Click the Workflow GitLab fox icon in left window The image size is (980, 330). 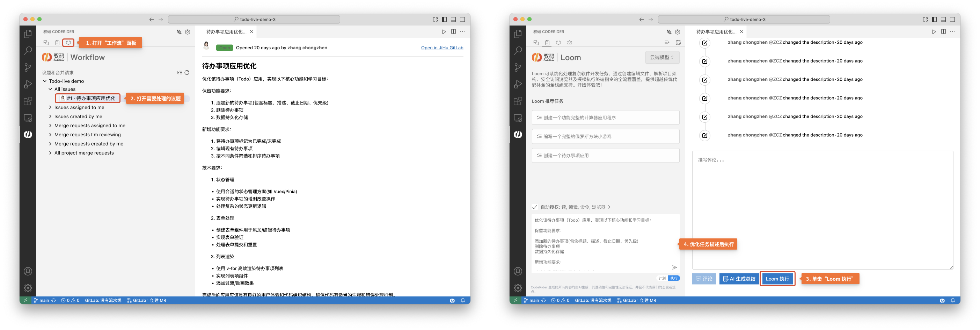pos(68,43)
